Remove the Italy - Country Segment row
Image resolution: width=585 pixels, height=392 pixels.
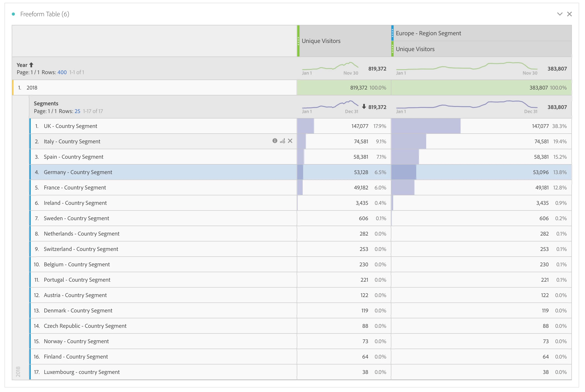[290, 141]
